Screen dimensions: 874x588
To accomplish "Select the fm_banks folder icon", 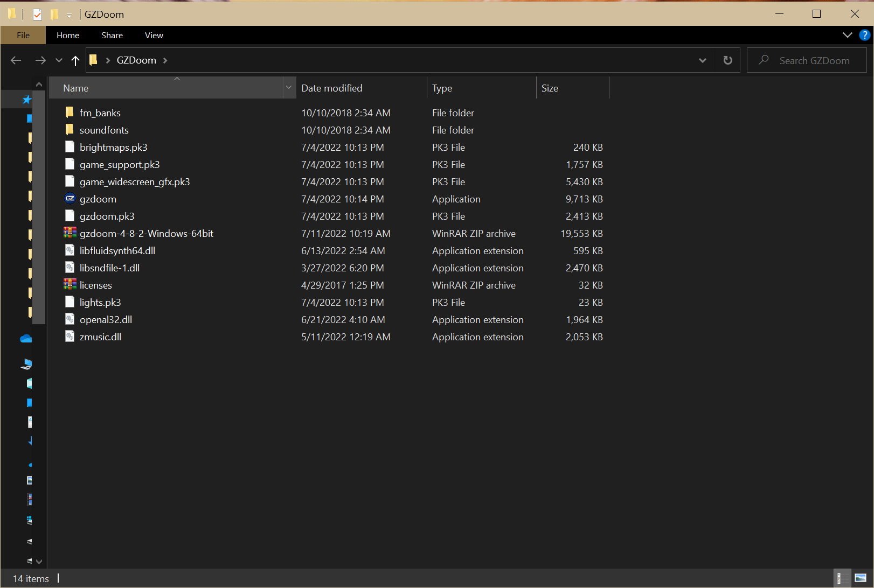I will (70, 112).
